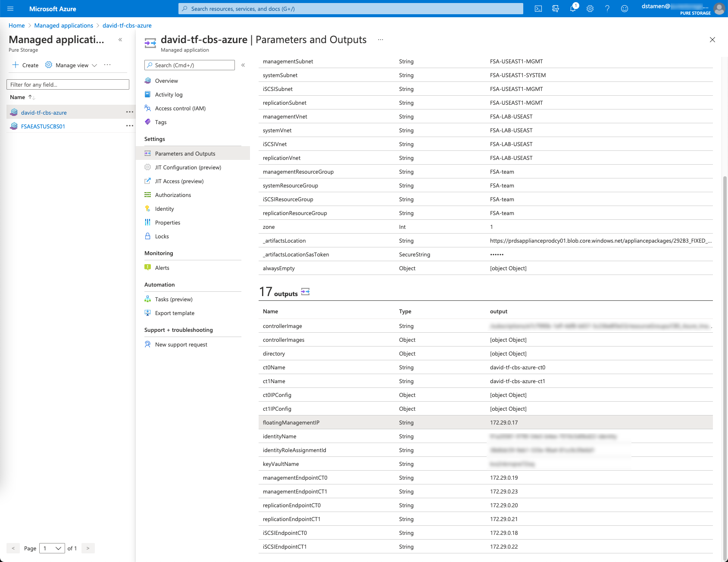Image resolution: width=728 pixels, height=562 pixels.
Task: Open portal settings gear
Action: point(590,9)
